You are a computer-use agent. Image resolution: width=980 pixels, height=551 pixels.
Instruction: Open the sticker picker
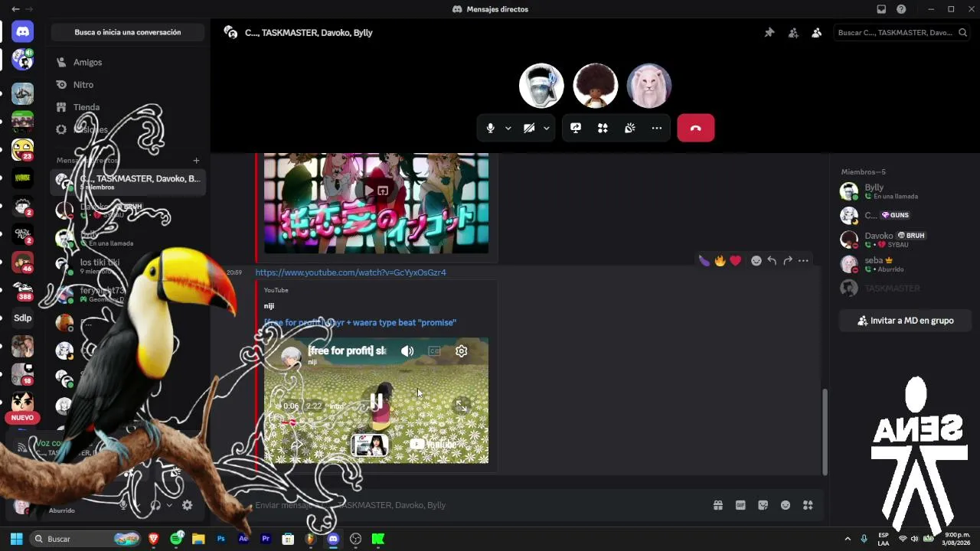(x=763, y=505)
